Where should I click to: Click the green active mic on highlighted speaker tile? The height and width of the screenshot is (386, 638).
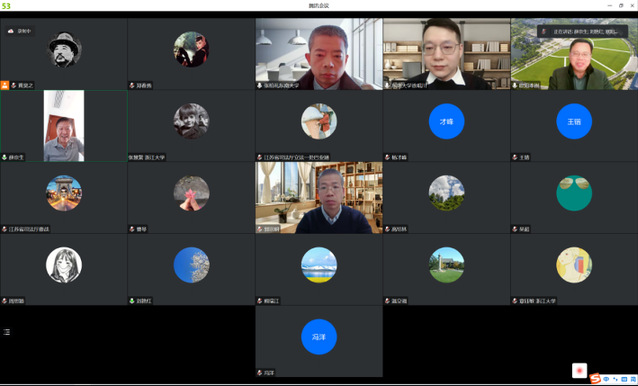click(x=4, y=157)
